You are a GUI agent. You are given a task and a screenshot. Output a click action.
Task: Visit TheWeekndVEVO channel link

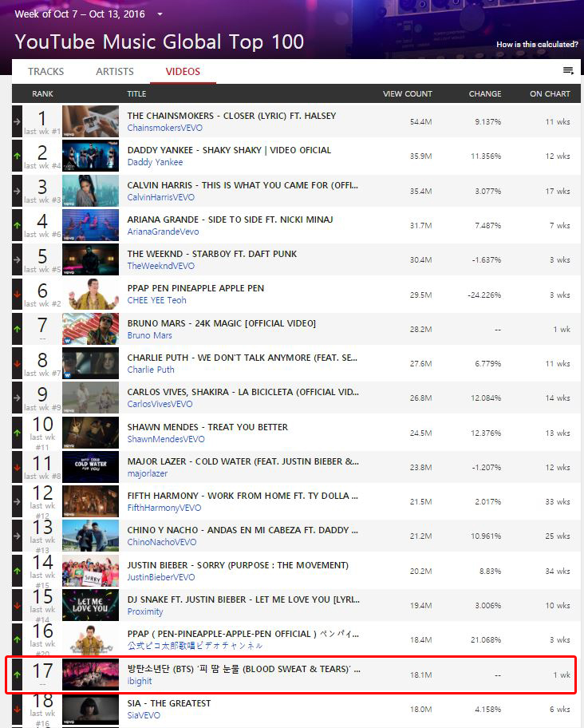click(x=161, y=266)
